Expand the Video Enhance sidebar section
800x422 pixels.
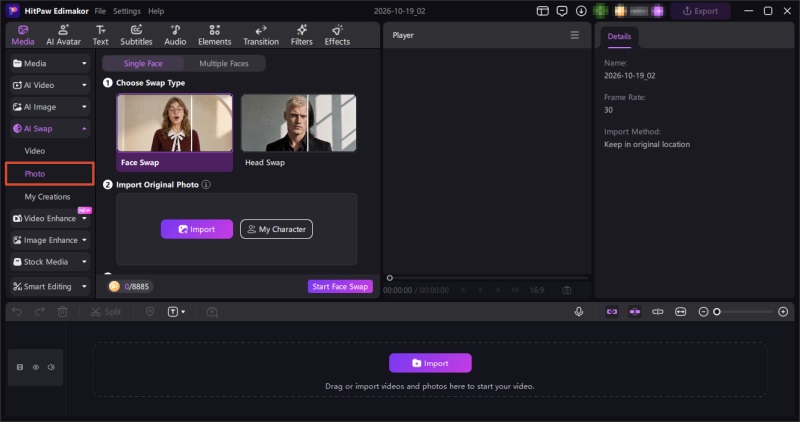click(50, 218)
